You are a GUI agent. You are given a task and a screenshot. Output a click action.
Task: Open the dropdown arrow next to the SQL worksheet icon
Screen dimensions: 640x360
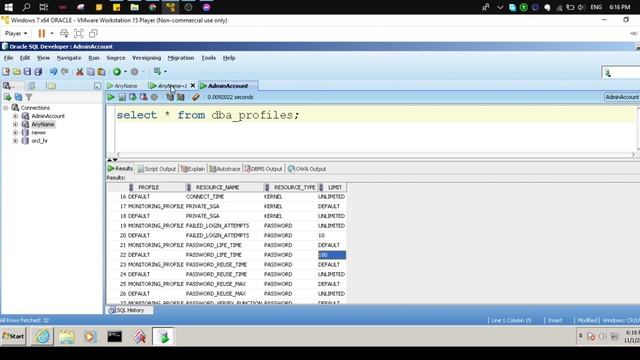pos(165,71)
